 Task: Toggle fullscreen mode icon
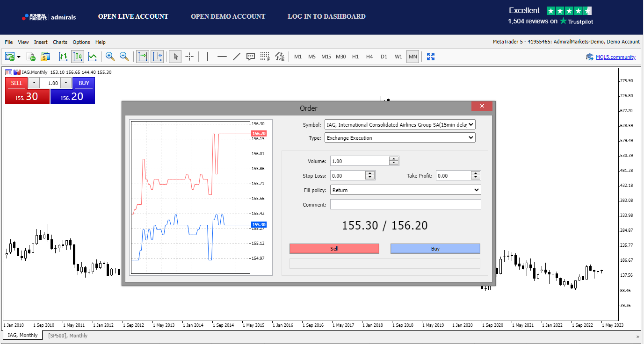click(x=431, y=57)
